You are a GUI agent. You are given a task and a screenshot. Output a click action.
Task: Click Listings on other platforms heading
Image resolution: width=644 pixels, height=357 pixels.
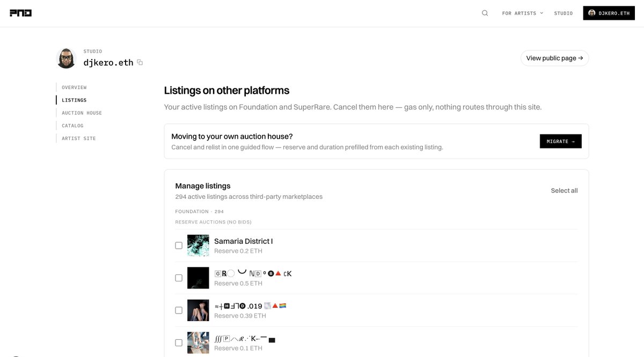226,91
